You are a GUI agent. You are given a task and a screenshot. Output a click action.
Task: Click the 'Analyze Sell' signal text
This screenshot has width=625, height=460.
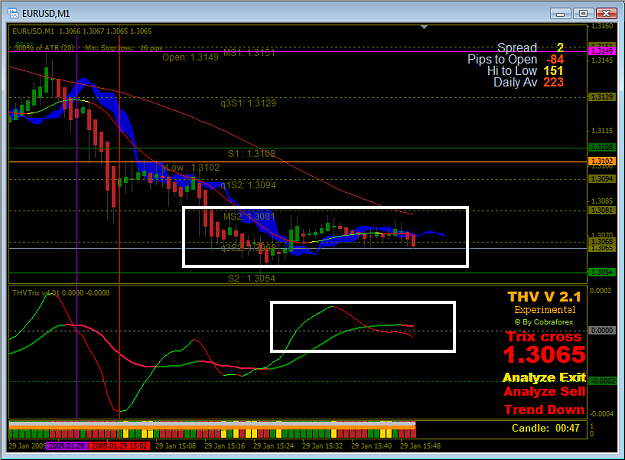click(544, 391)
